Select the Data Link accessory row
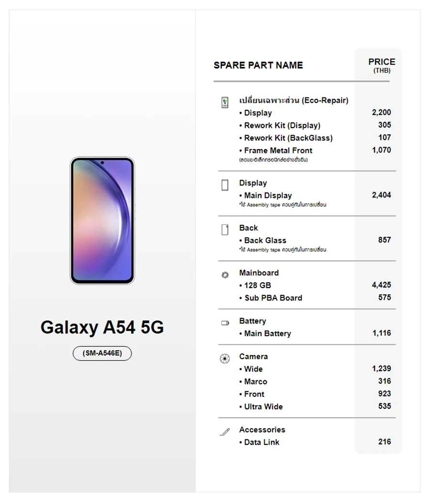Screen dimensions: 430x504 click(315, 442)
